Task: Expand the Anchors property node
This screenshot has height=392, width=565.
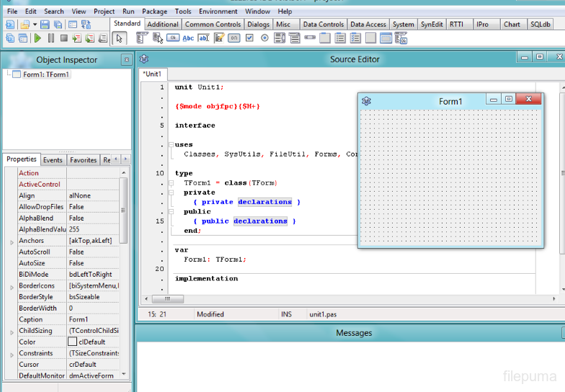Action: 11,241
